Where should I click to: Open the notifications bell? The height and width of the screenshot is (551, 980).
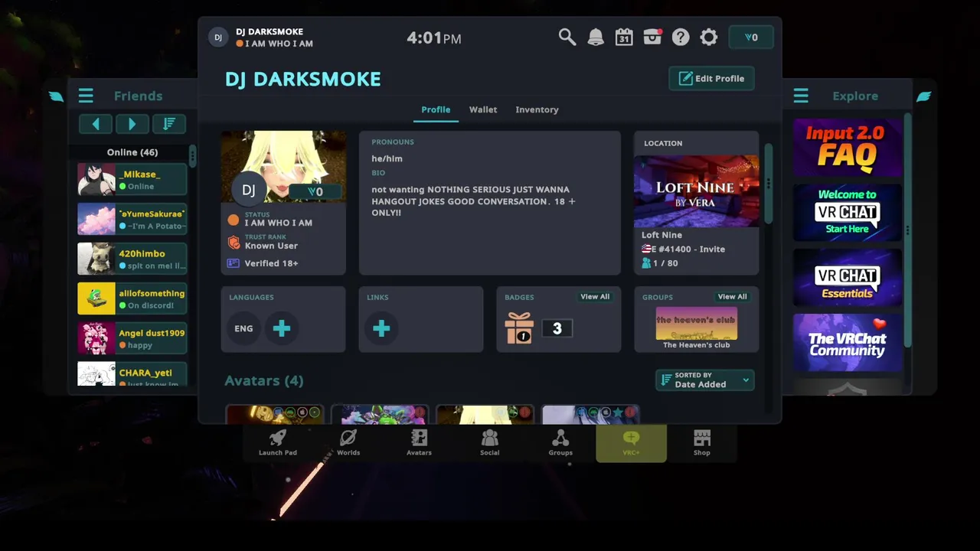click(596, 37)
